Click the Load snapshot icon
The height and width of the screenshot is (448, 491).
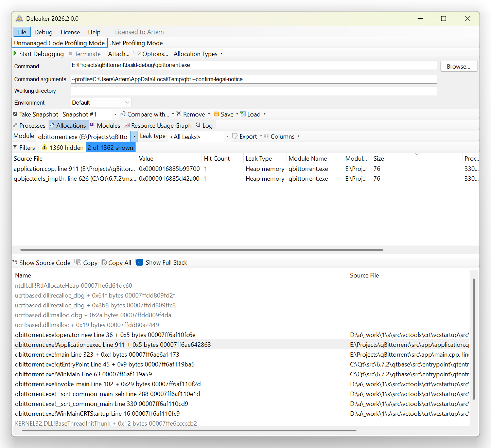(x=243, y=114)
